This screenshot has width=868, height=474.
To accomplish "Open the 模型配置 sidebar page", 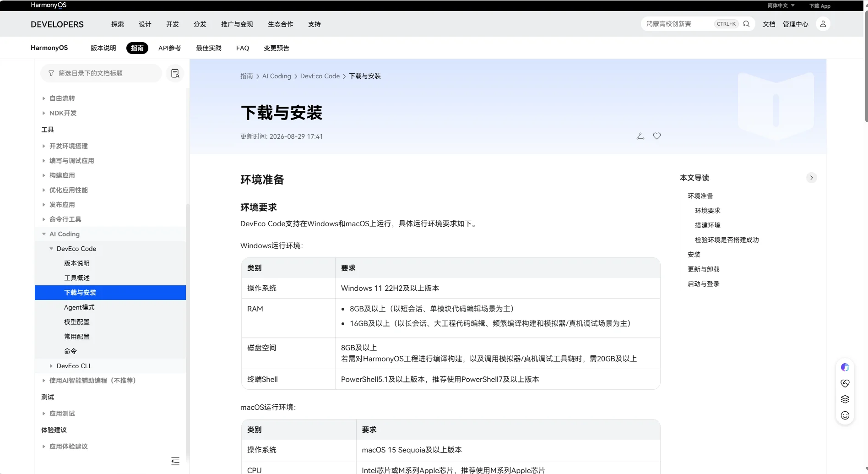I will 77,322.
